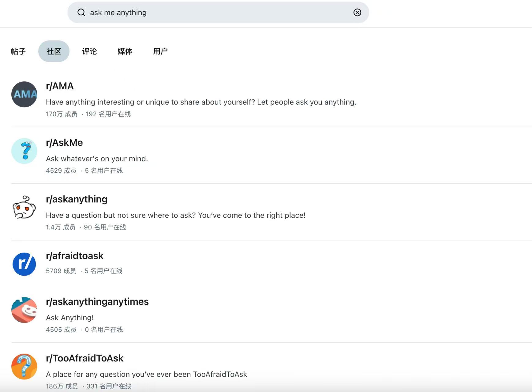This screenshot has width=532, height=392.
Task: Switch to the 帖子 tab
Action: (x=18, y=51)
